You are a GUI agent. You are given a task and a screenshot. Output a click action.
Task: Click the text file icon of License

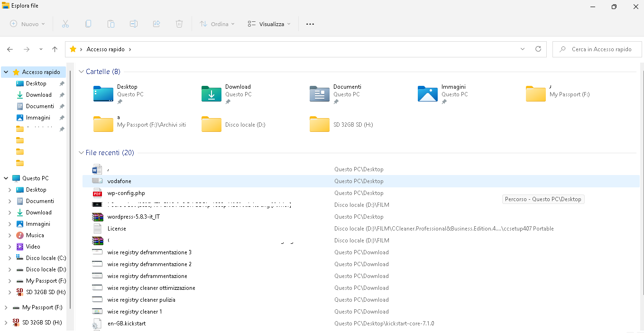point(97,229)
